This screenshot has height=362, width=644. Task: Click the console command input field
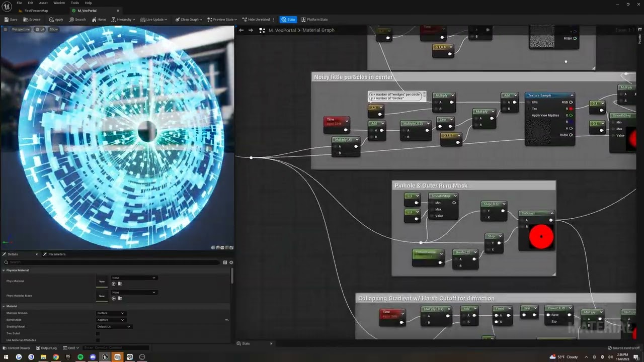point(116,348)
